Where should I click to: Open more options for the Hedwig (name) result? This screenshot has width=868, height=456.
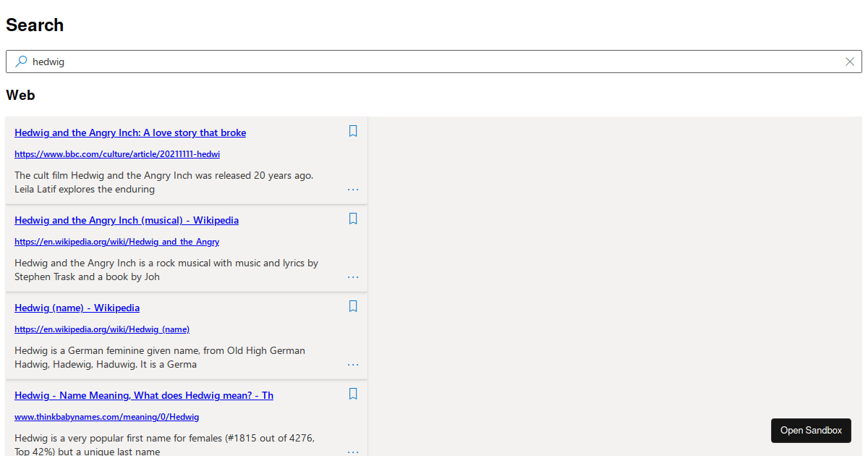point(353,365)
